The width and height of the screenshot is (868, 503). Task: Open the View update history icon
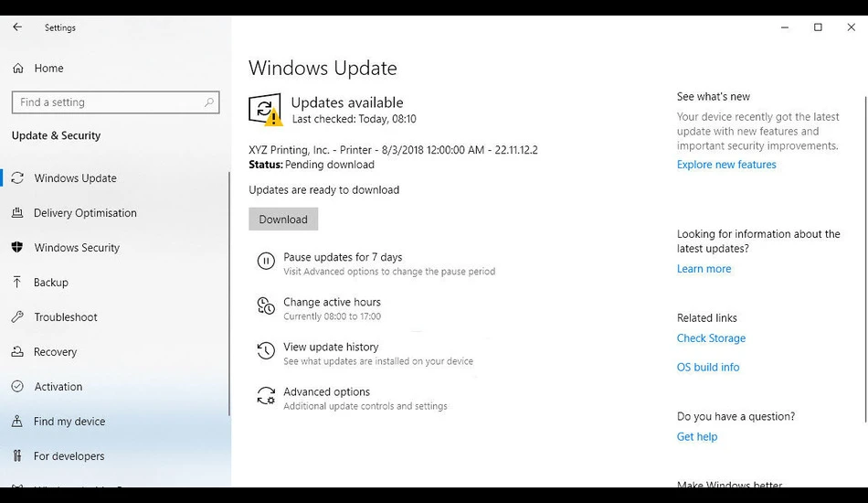(266, 350)
